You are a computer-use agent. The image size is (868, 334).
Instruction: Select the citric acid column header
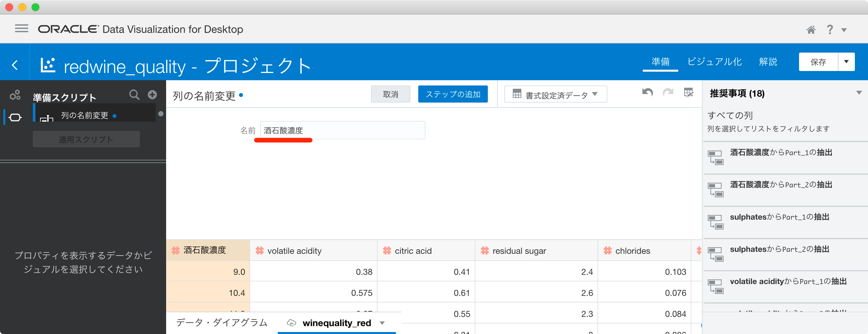pyautogui.click(x=426, y=250)
